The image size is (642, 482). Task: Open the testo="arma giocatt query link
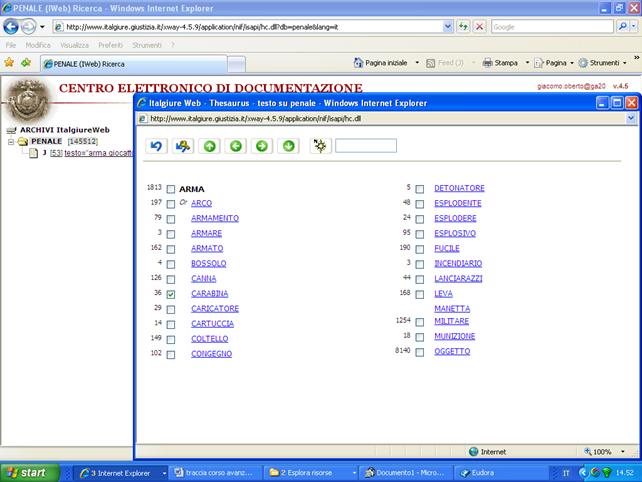click(x=99, y=153)
